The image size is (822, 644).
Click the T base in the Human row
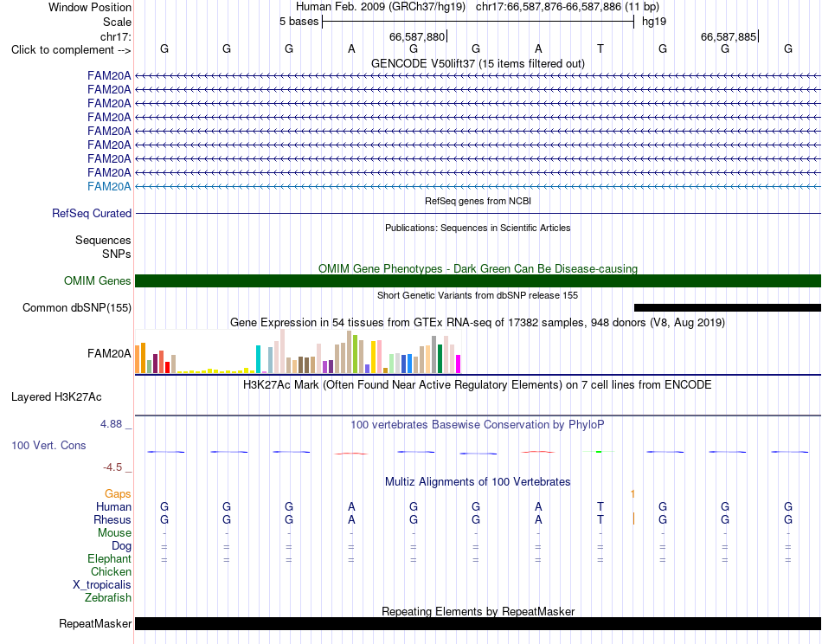(x=600, y=506)
